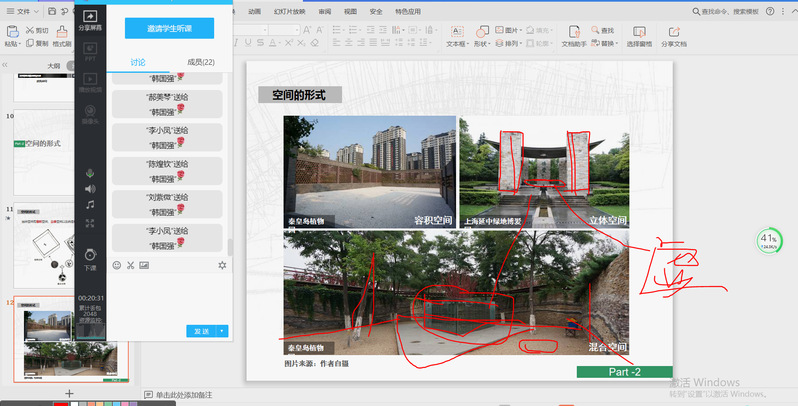Click the send image icon in chat
798x406 pixels.
144,265
